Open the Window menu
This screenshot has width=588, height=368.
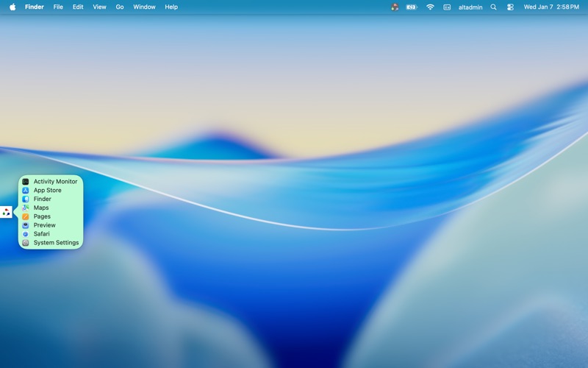click(x=144, y=7)
